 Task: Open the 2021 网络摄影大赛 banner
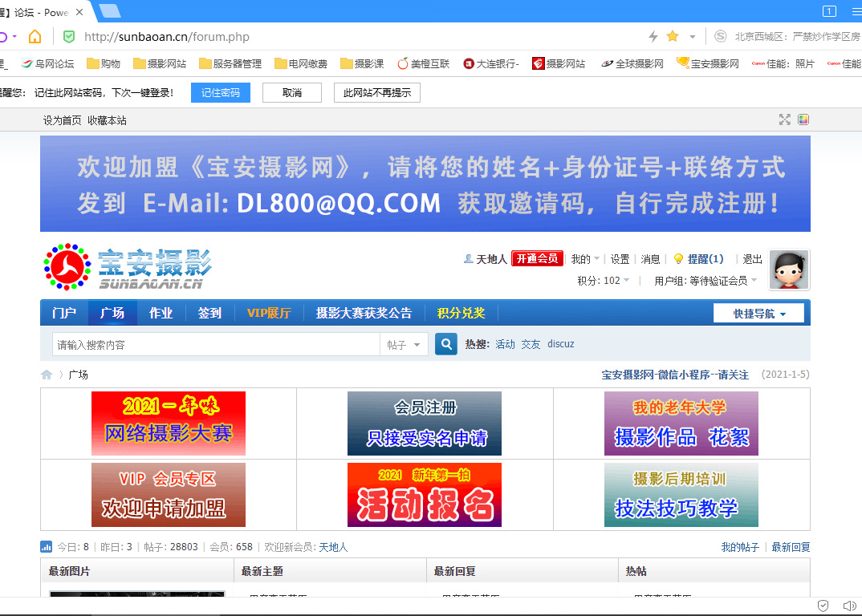point(169,423)
